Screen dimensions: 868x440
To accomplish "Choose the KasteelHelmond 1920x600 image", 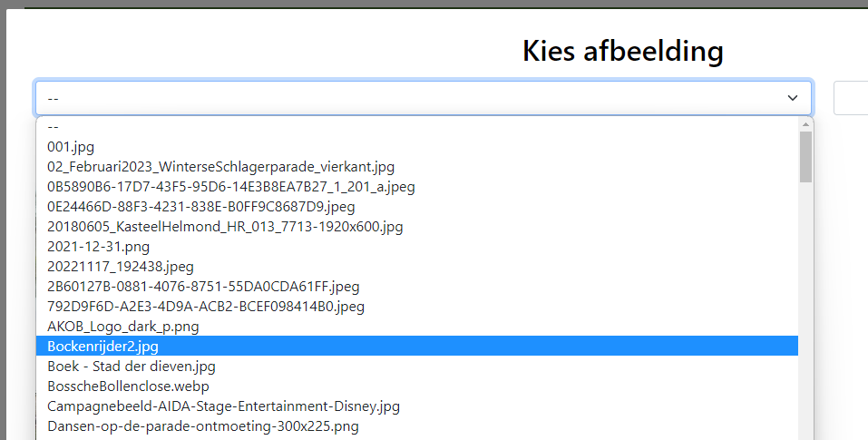I will click(225, 227).
